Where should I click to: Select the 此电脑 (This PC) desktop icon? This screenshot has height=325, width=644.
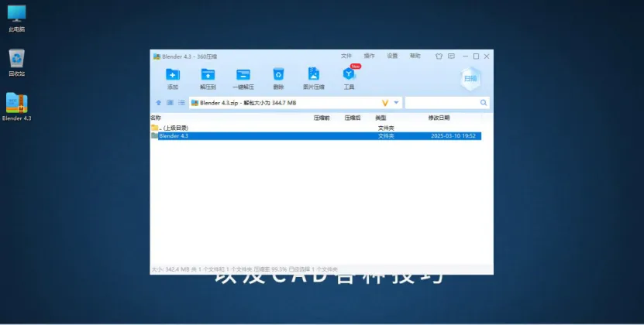click(x=17, y=19)
